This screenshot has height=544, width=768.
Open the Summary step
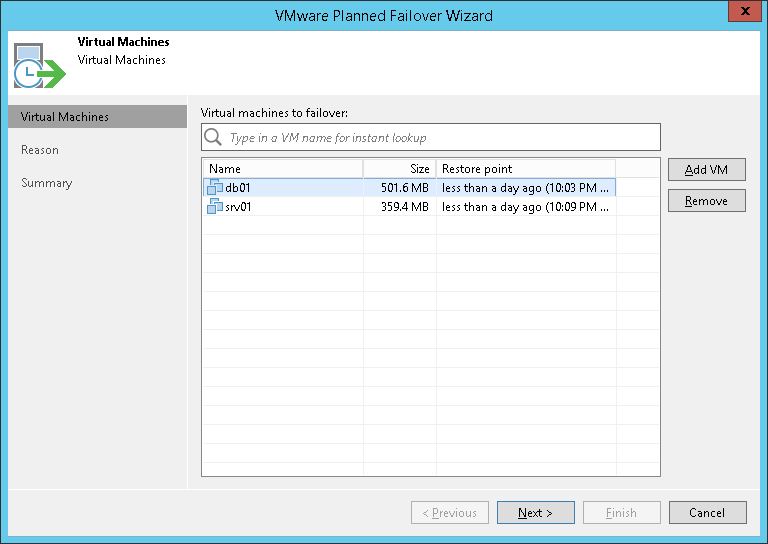(x=47, y=183)
